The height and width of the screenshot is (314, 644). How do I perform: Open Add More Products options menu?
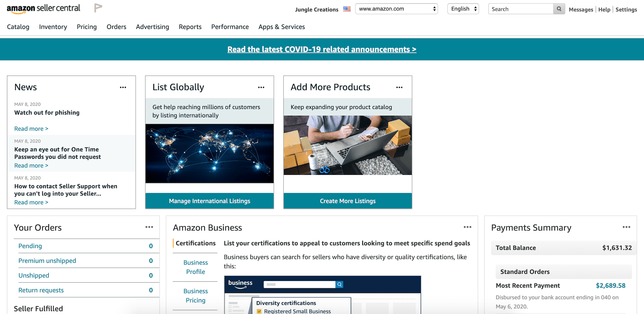[399, 87]
